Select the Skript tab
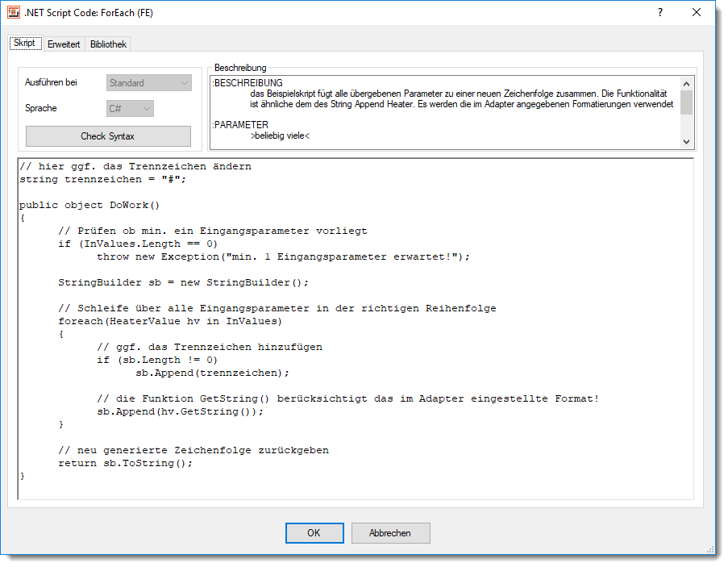Image resolution: width=728 pixels, height=567 pixels. [25, 42]
